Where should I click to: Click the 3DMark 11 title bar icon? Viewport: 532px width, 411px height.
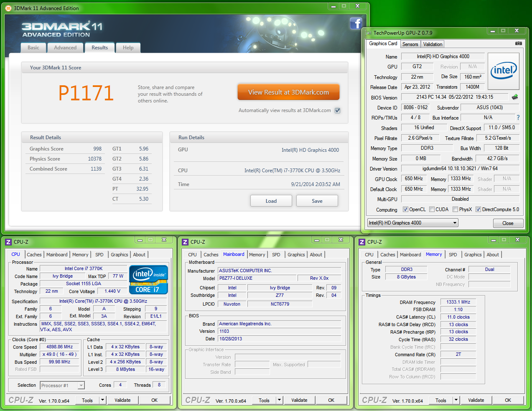click(x=8, y=8)
